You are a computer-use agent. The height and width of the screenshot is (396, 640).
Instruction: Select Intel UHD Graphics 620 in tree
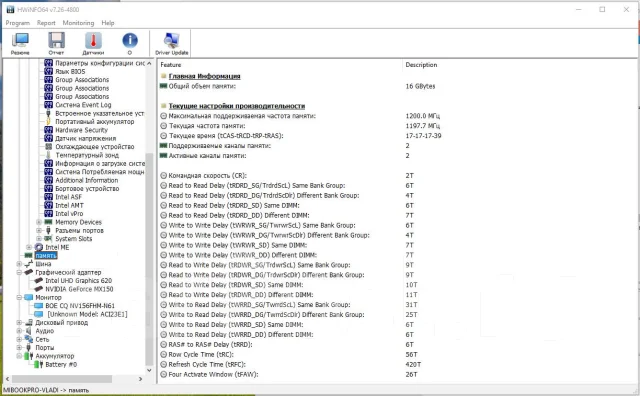[x=78, y=281]
